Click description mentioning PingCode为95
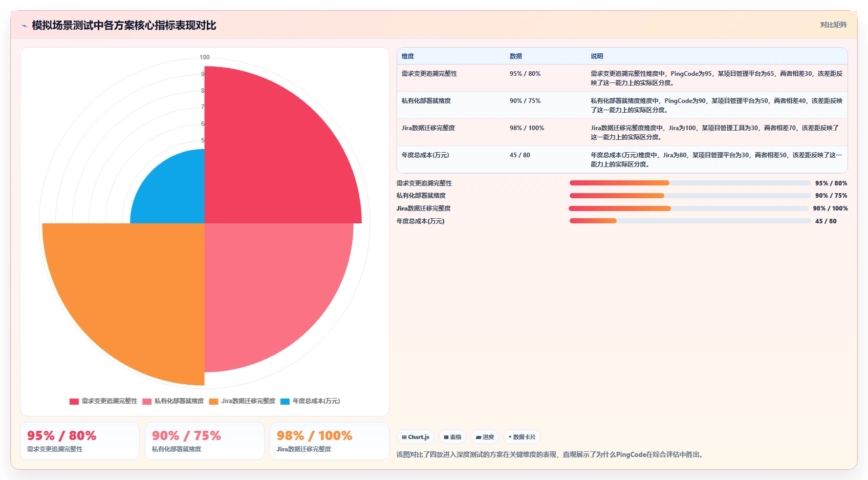This screenshot has width=868, height=480. coord(717,78)
